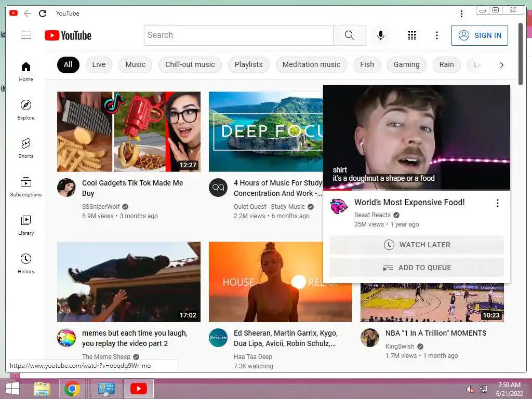This screenshot has width=532, height=399.
Task: Open KingSwish channel name link
Action: tap(400, 347)
